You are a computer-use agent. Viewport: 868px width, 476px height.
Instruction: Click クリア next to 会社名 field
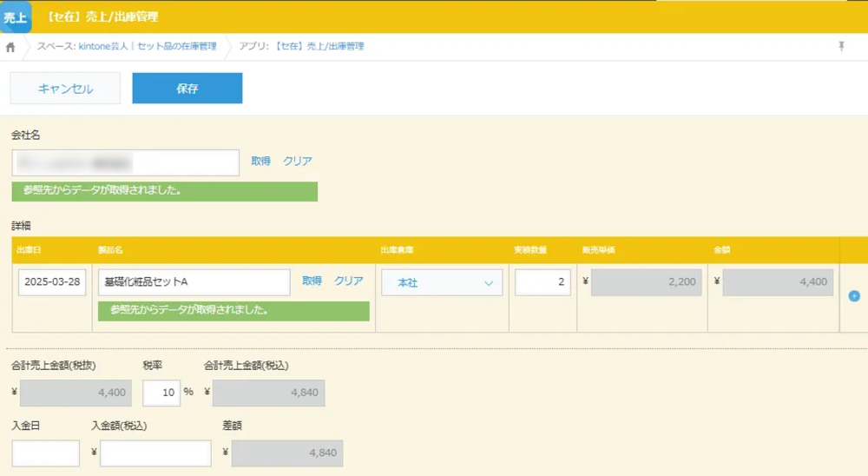click(297, 161)
